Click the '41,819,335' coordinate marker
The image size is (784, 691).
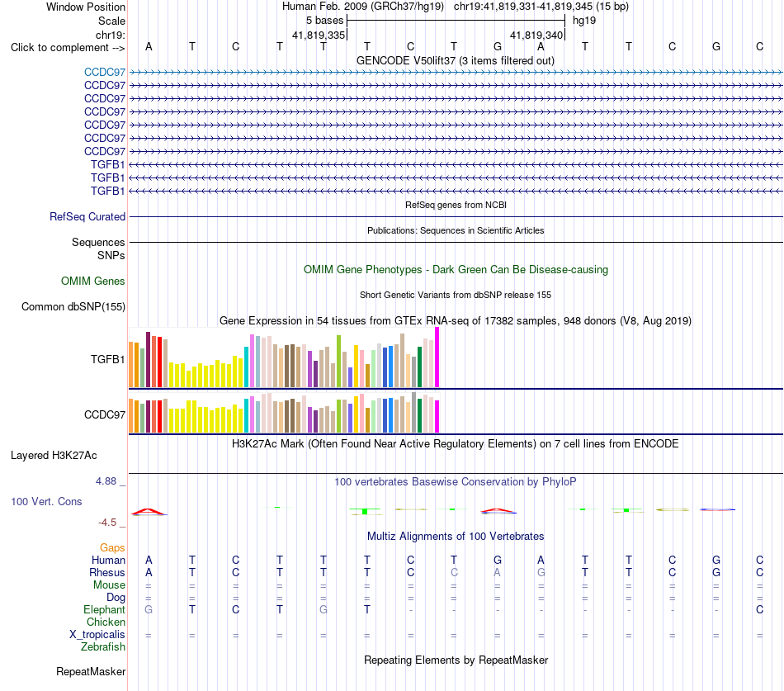[x=319, y=35]
